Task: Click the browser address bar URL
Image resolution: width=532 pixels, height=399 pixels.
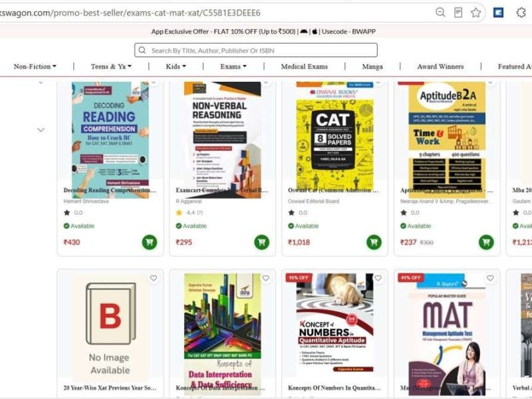Action: click(x=130, y=13)
